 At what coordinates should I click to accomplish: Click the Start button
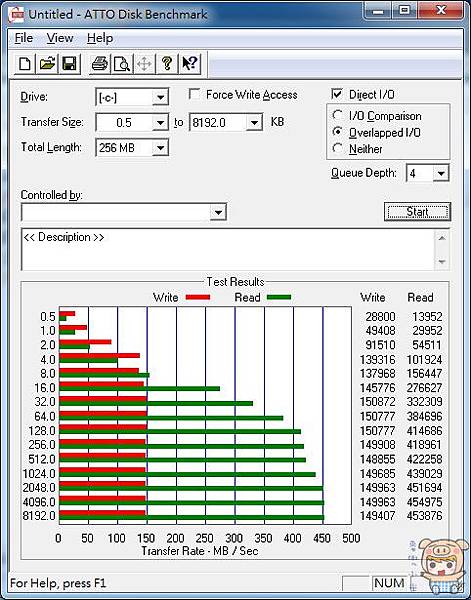tap(417, 212)
